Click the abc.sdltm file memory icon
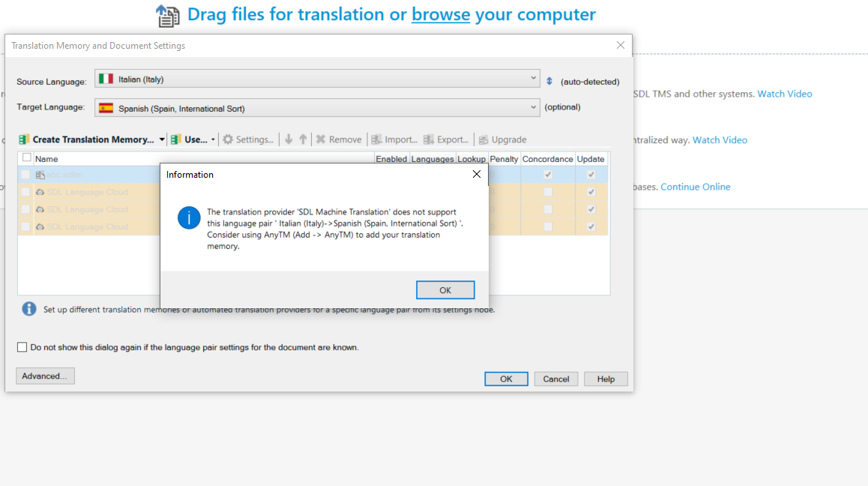The width and height of the screenshot is (868, 486). pos(40,175)
